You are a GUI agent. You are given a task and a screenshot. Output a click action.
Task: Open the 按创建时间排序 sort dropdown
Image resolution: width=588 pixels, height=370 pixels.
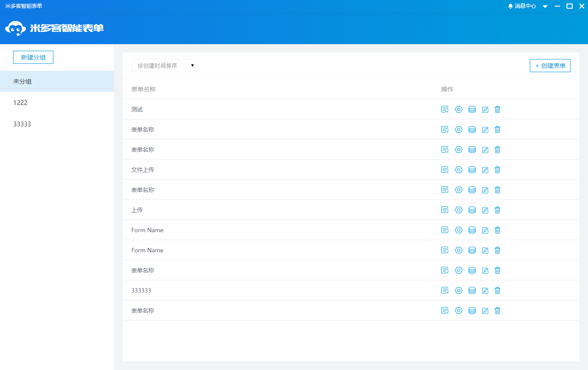pyautogui.click(x=164, y=66)
